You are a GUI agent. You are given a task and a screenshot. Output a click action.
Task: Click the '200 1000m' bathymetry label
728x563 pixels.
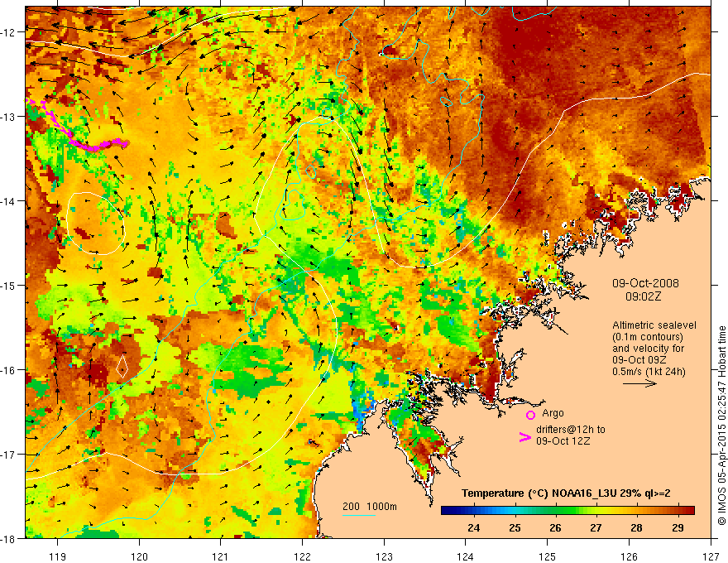pyautogui.click(x=370, y=507)
